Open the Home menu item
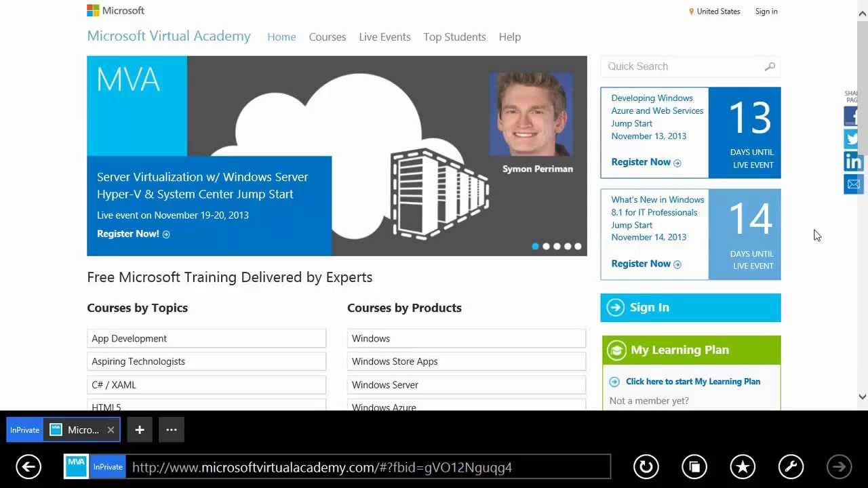 [281, 37]
